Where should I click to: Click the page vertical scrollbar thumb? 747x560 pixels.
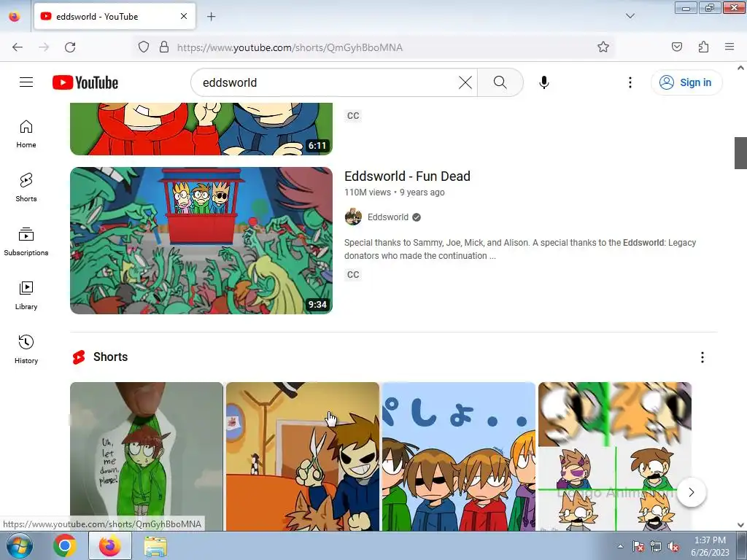(740, 153)
